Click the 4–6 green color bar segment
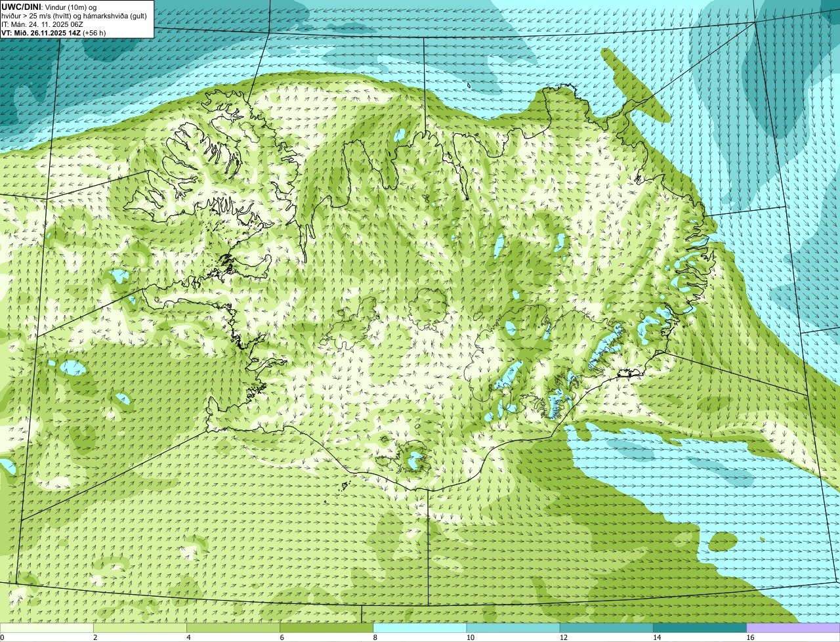The height and width of the screenshot is (642, 840). point(234,628)
